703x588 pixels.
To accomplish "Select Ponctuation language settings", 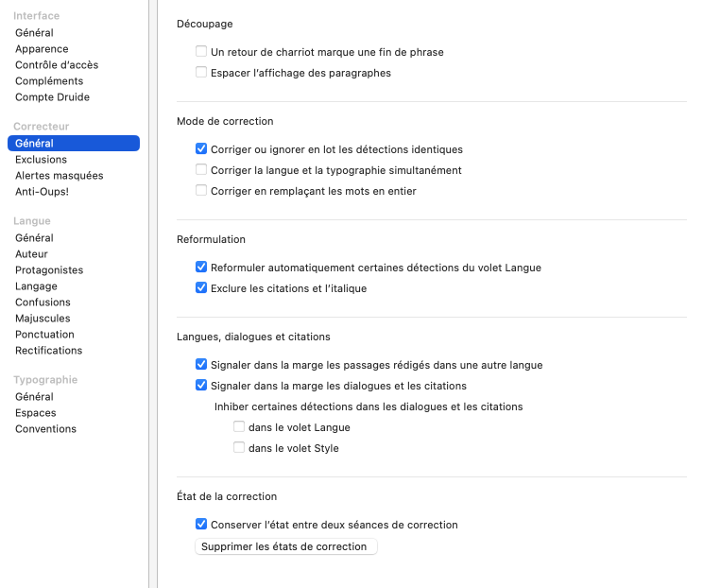I will pos(44,335).
